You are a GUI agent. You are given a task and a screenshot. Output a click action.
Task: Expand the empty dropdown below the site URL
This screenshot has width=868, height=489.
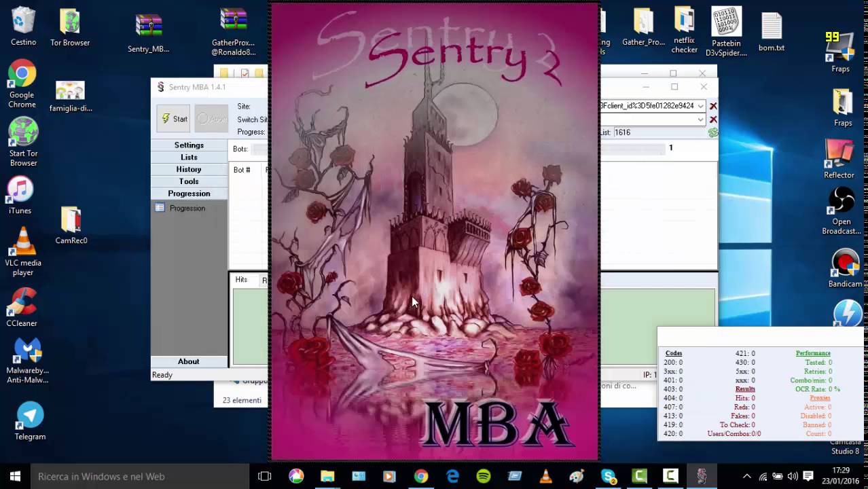point(700,120)
